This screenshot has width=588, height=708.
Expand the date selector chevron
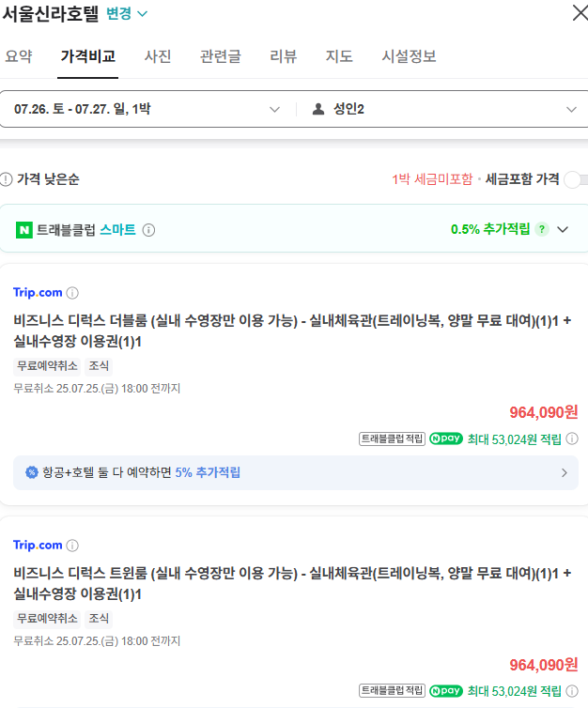click(x=274, y=110)
